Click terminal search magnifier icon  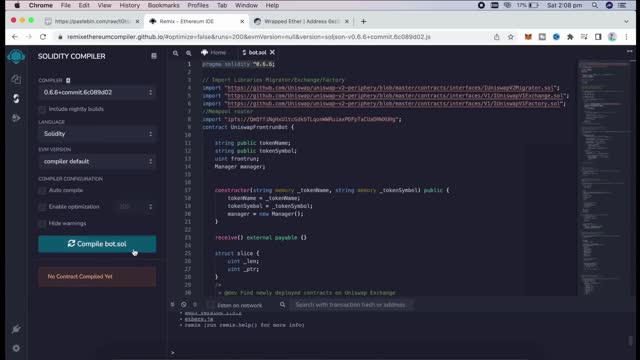[282, 304]
